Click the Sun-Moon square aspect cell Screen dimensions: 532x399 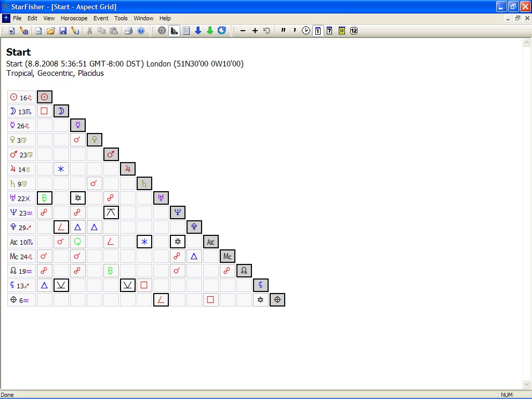45,111
